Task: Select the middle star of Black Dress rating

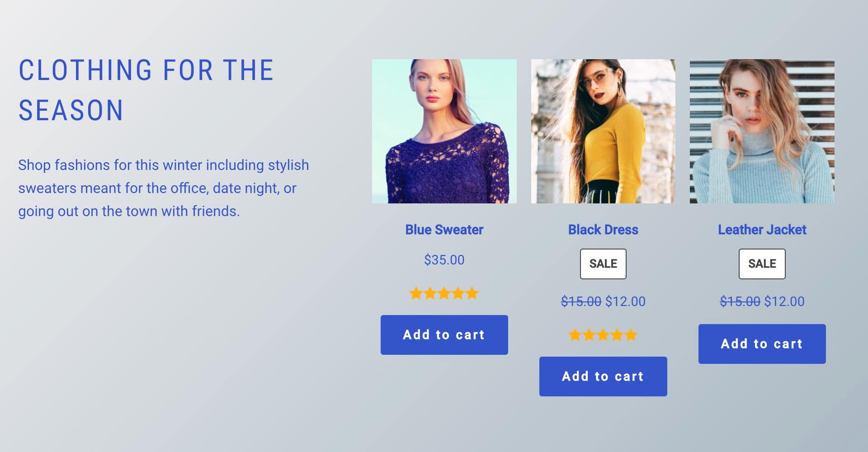Action: coord(603,335)
